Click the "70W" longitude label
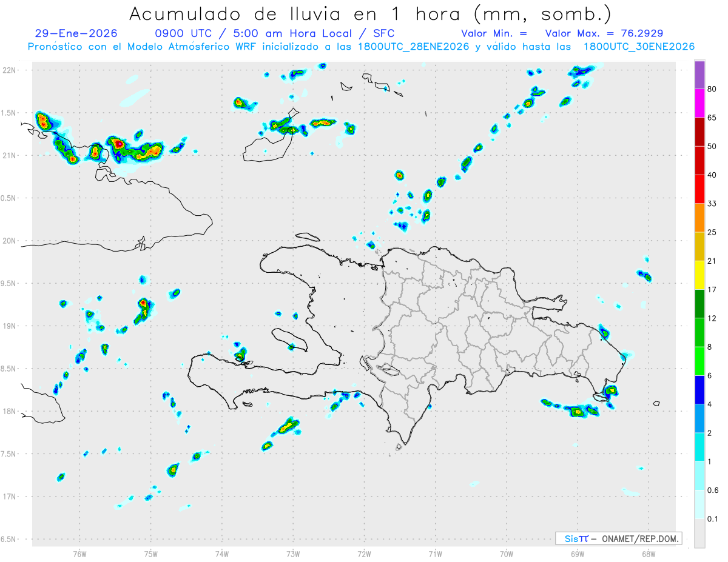728x562 pixels. [x=507, y=554]
